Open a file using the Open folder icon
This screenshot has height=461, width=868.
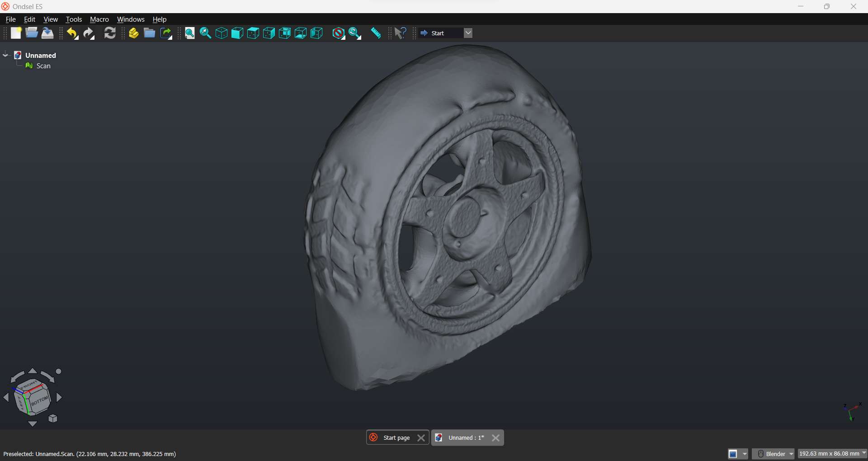pyautogui.click(x=32, y=33)
